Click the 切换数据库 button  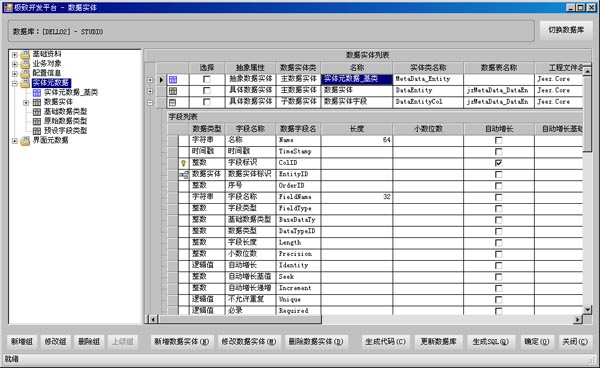coord(566,31)
